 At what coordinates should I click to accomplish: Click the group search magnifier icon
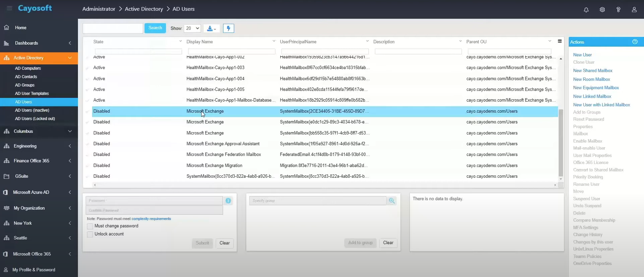tap(392, 201)
